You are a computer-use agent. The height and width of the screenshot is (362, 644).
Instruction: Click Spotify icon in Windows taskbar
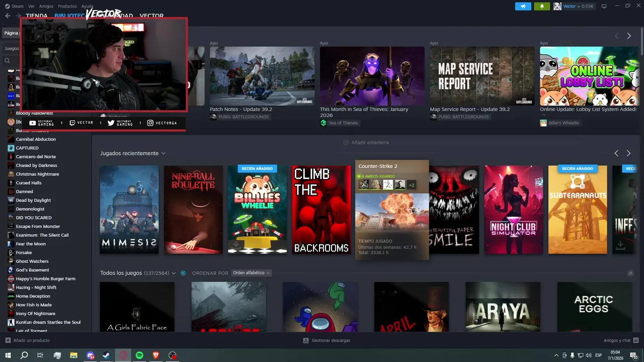(139, 355)
